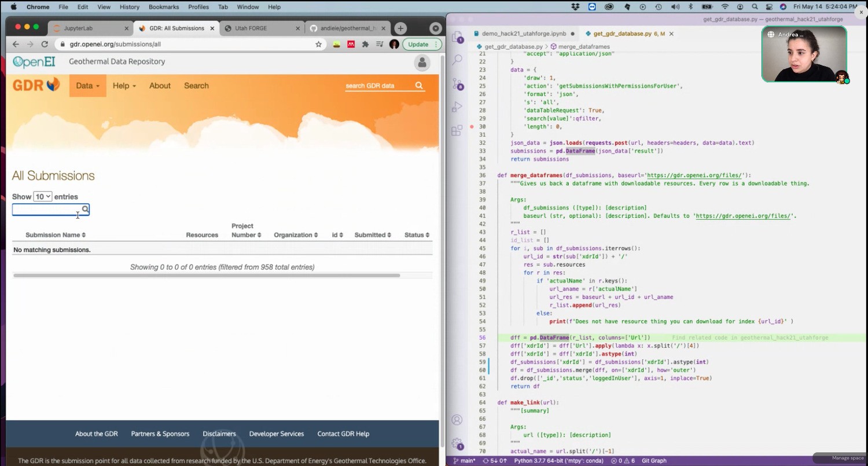Sort submissions by Status column
The width and height of the screenshot is (868, 466).
(416, 235)
